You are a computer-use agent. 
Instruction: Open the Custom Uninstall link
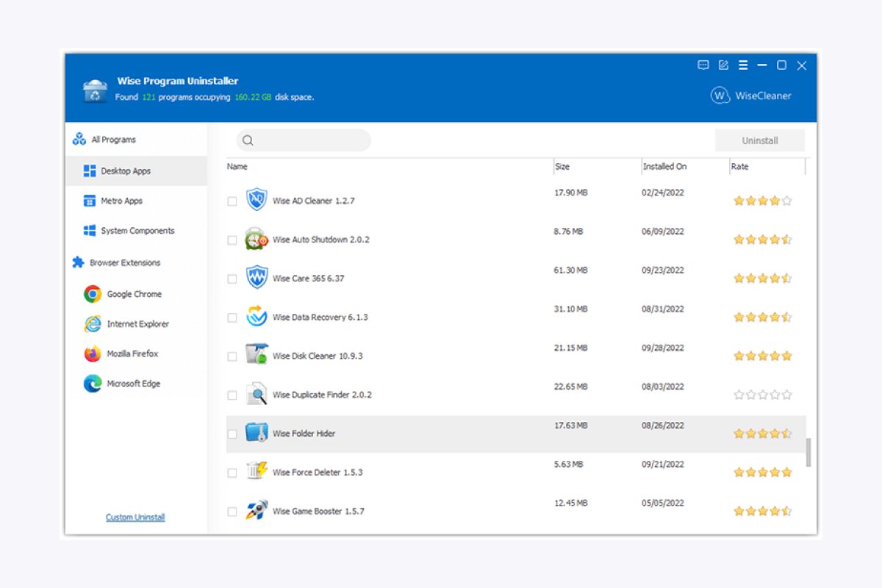135,517
